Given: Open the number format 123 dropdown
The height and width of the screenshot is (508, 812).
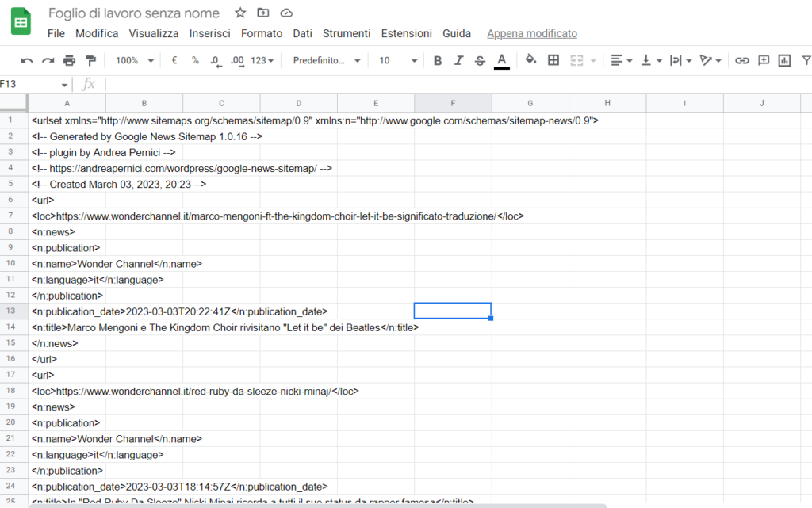Looking at the screenshot, I should pos(262,60).
